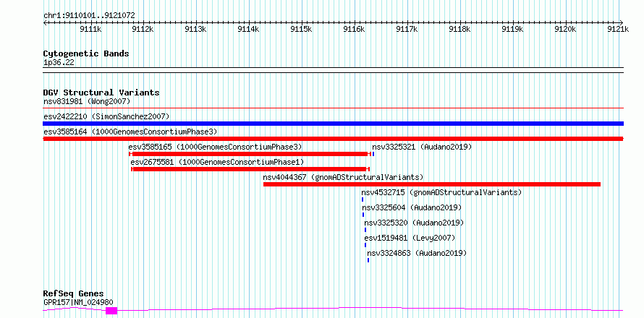Screen dimensions: 644x318
Task: Select the blue esv2422210 variant bar
Action: point(333,124)
